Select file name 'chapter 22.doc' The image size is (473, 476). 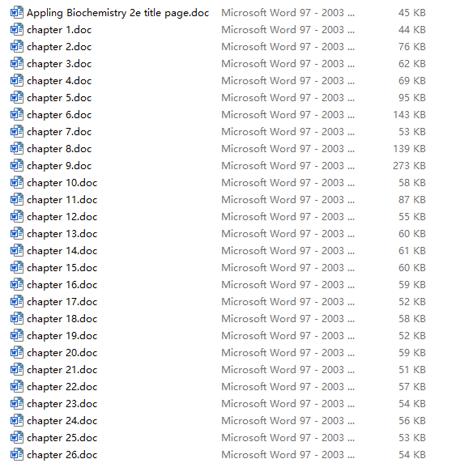(x=62, y=387)
